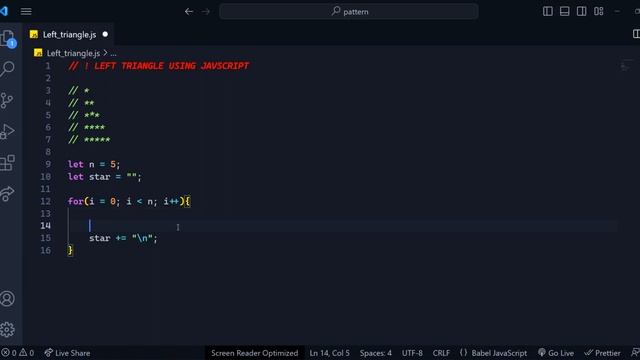The width and height of the screenshot is (640, 360).
Task: Toggle primary side bar layout icon
Action: point(548,11)
